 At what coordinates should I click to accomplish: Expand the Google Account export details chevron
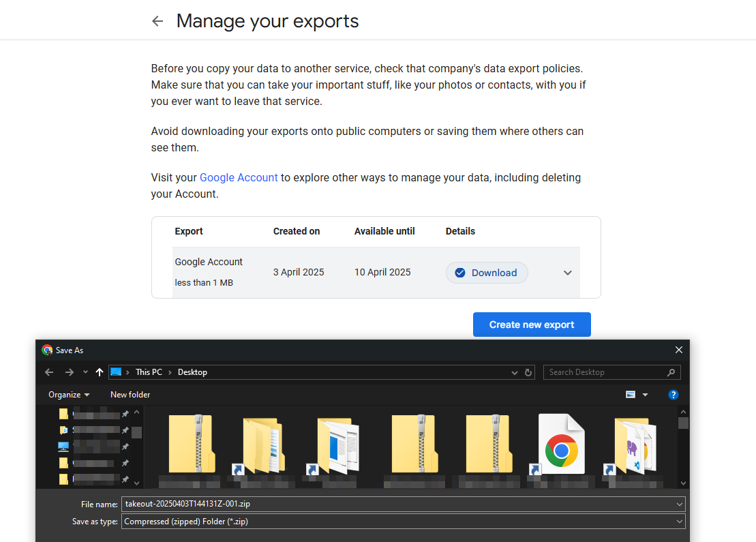click(567, 273)
